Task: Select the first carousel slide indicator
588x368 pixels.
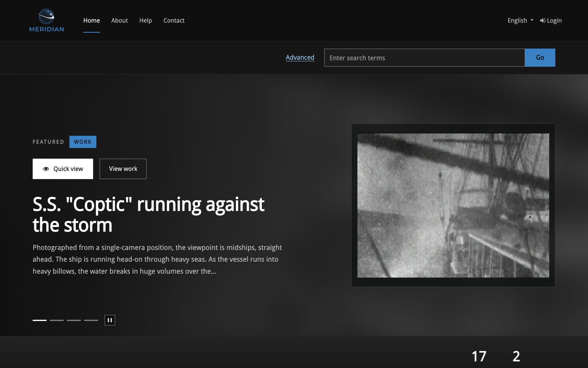Action: [39, 320]
